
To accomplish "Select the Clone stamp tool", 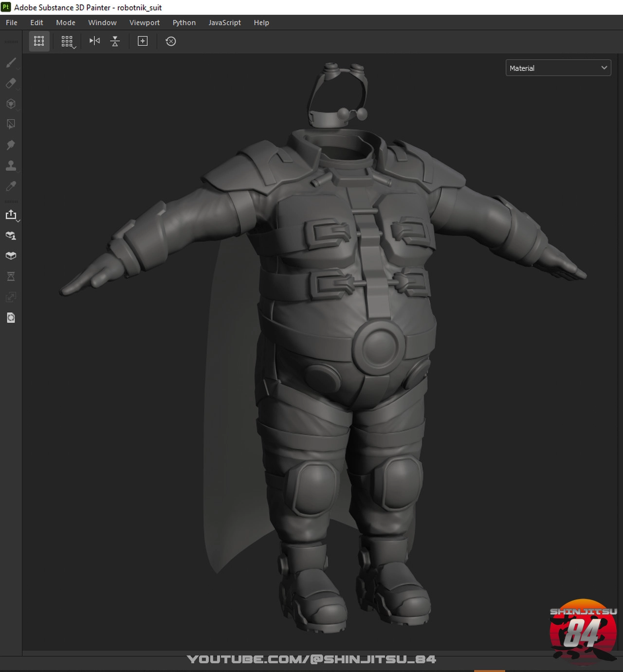I will 11,165.
